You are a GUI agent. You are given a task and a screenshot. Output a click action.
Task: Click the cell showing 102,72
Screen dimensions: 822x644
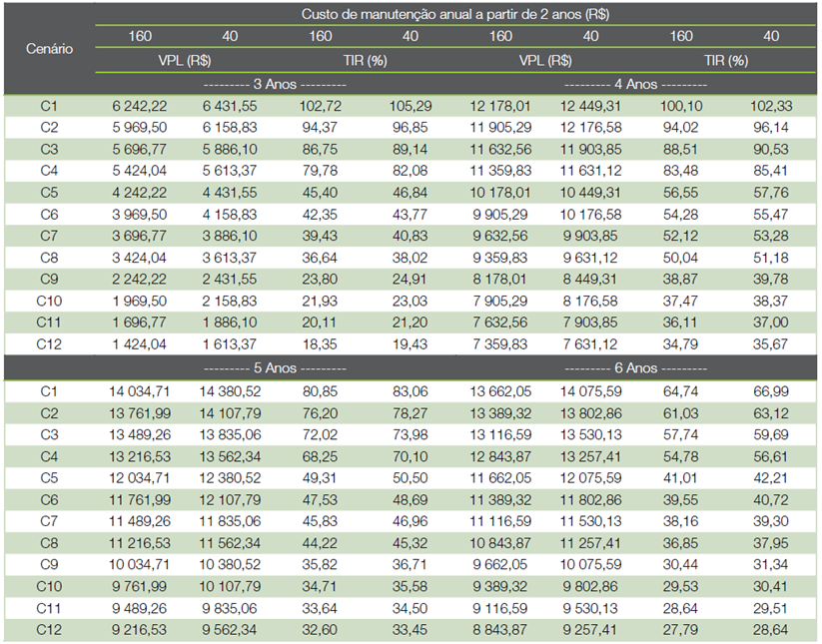pos(321,107)
